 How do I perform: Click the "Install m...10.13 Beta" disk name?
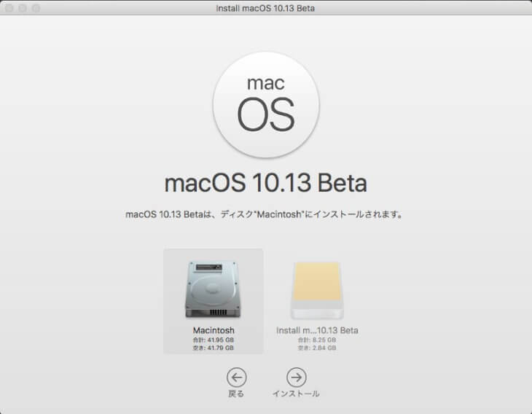317,330
